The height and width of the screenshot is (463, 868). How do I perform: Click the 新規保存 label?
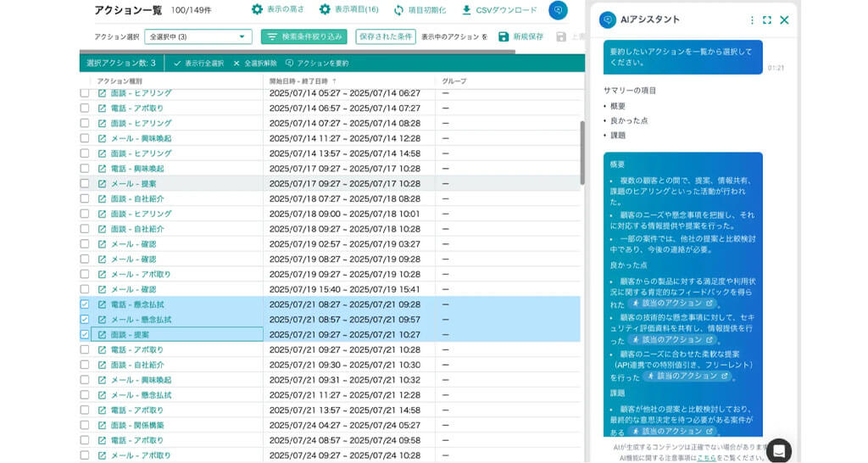[528, 36]
